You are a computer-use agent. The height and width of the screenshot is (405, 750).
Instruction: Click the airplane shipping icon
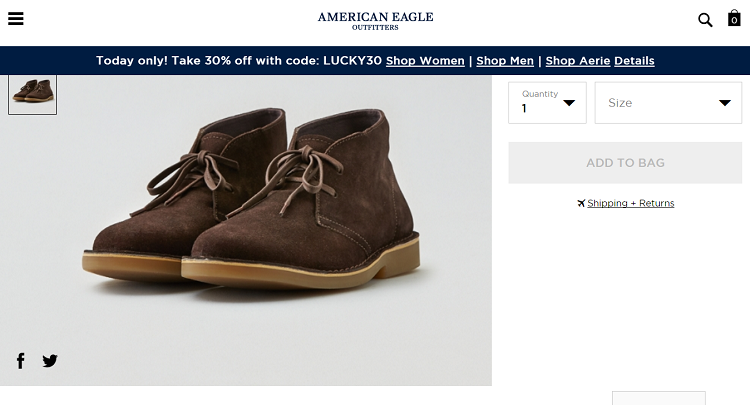[581, 203]
